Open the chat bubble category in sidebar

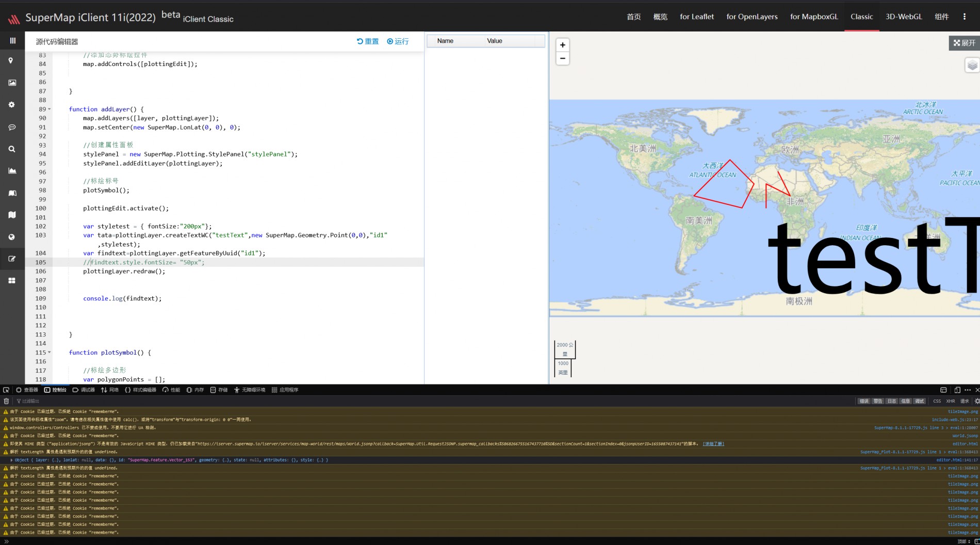12,127
